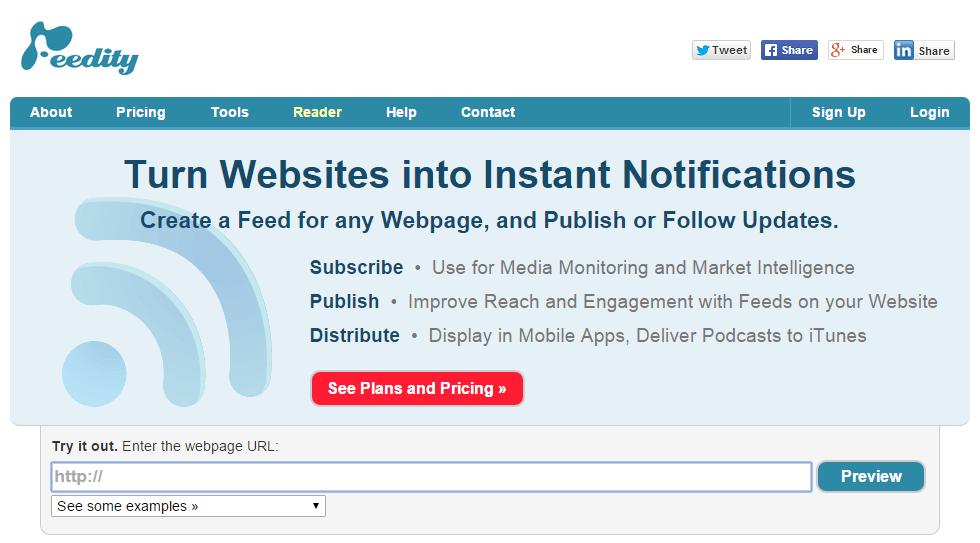Click Sign Up in navigation bar
This screenshot has height=543, width=980.
(839, 112)
